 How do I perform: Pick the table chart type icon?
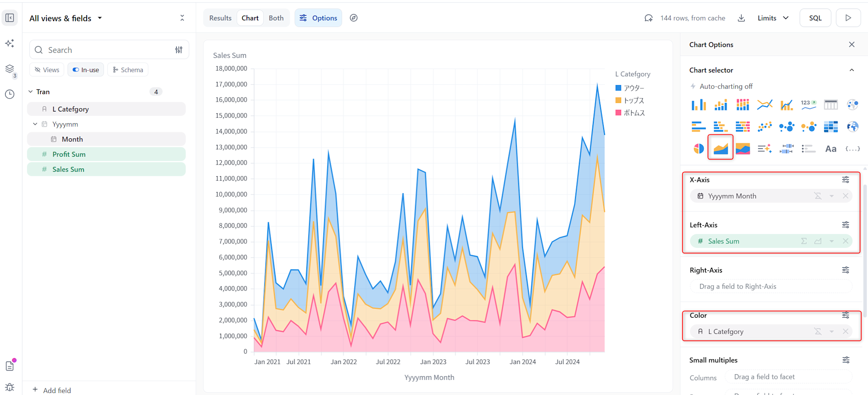(x=830, y=105)
